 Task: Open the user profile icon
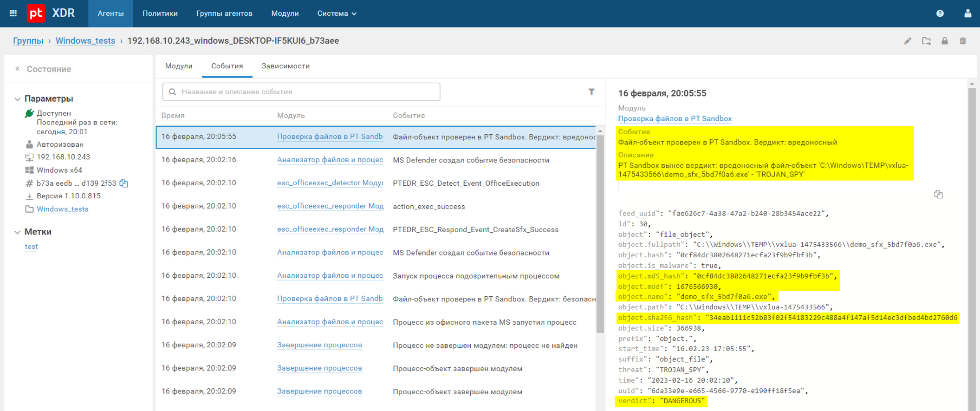click(x=967, y=13)
